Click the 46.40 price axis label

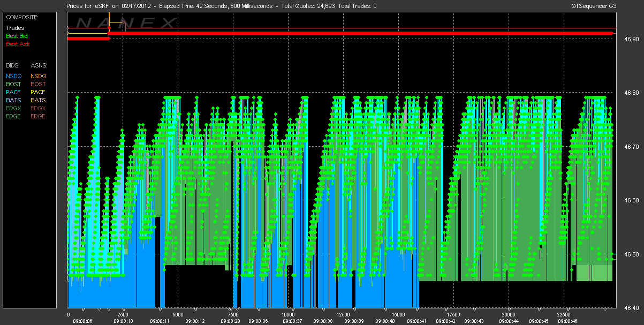point(631,308)
